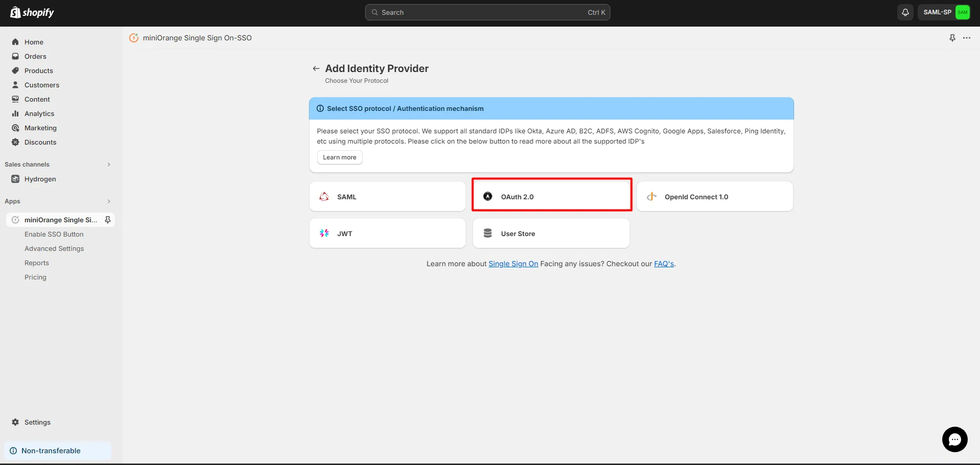Click the Hydrogen channel icon
This screenshot has height=465, width=980.
coord(15,179)
